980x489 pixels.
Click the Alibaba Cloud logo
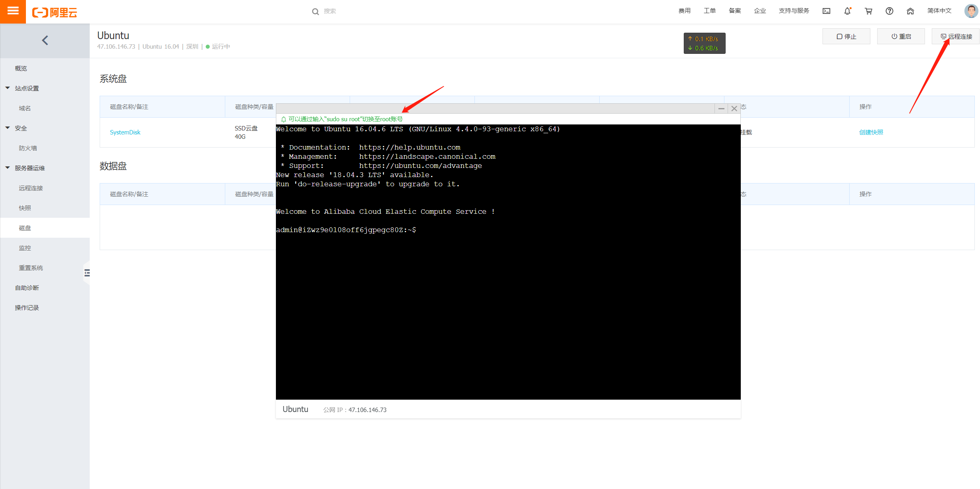55,12
